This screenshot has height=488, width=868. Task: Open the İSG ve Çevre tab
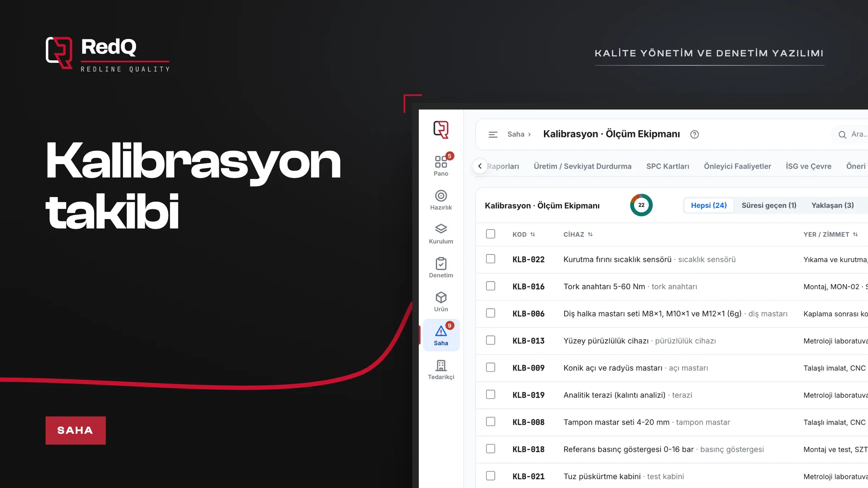tap(808, 166)
